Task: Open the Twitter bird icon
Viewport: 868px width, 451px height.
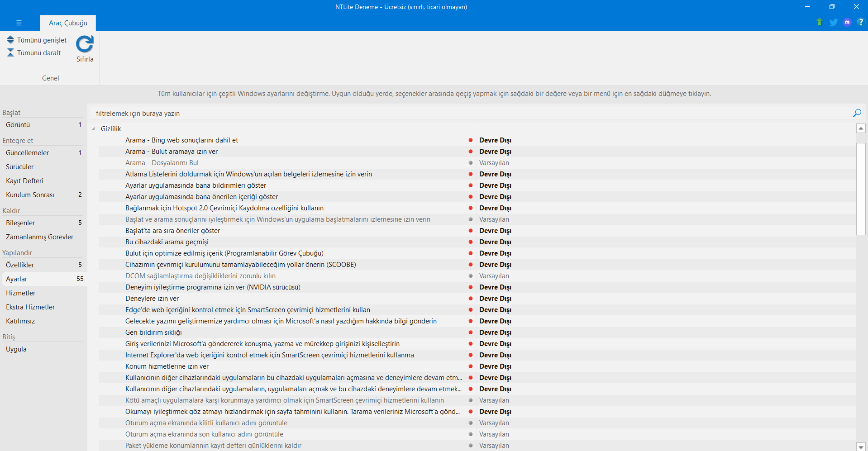Action: tap(833, 22)
